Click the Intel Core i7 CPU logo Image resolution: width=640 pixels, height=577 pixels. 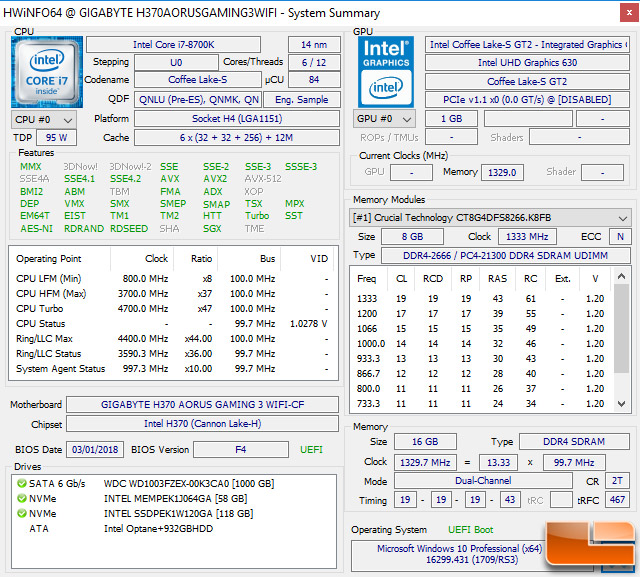tap(47, 72)
